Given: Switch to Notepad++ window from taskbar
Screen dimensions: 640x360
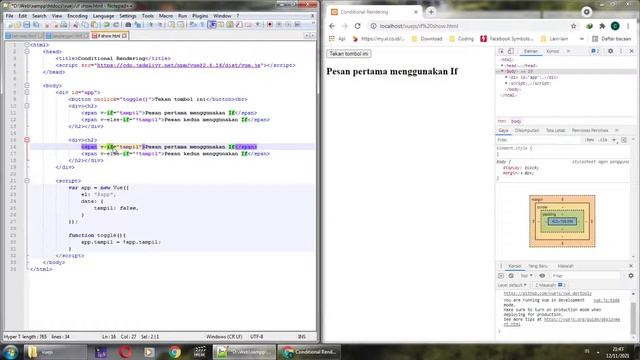Looking at the screenshot, I should [243, 352].
